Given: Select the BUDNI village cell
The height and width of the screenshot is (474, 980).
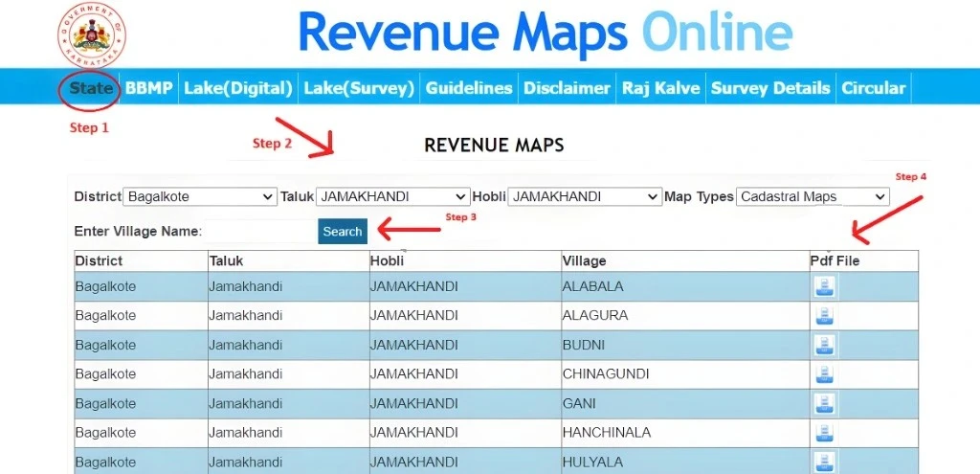Looking at the screenshot, I should (x=685, y=345).
